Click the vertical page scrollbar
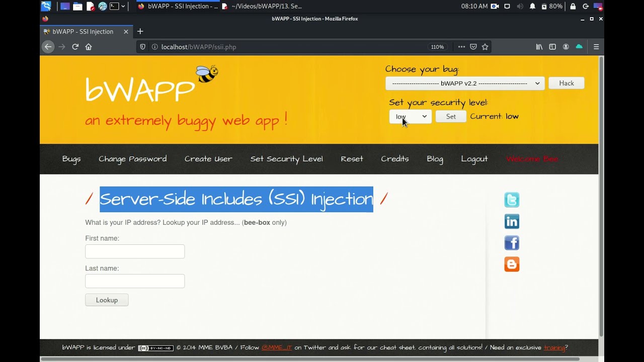The width and height of the screenshot is (644, 362). (601, 196)
